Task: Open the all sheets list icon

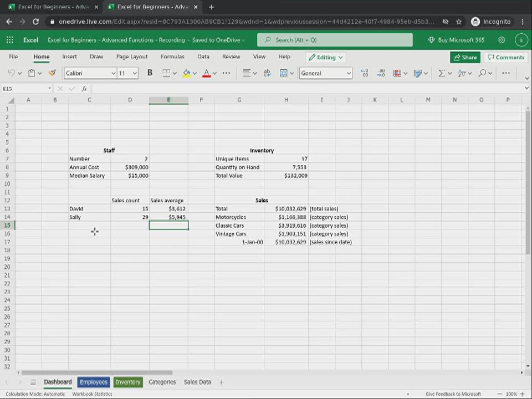Action: pos(33,382)
